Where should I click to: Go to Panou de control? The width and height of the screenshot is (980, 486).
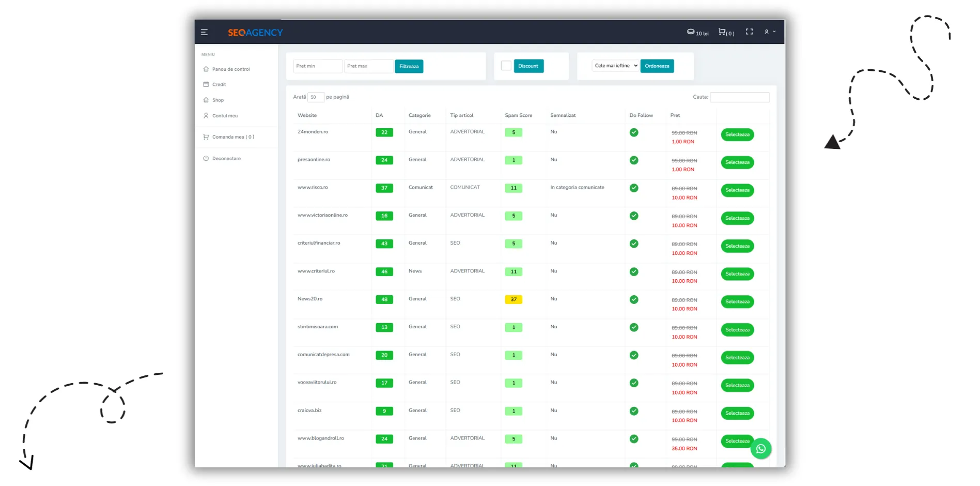[x=231, y=69]
